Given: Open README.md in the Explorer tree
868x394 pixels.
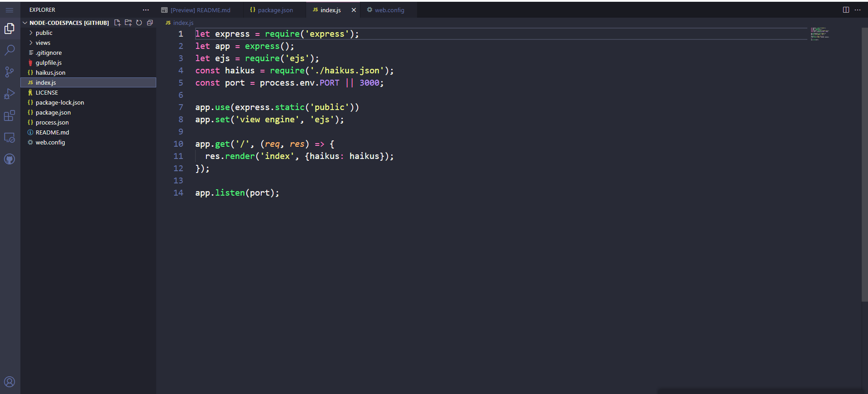Looking at the screenshot, I should pos(88,132).
